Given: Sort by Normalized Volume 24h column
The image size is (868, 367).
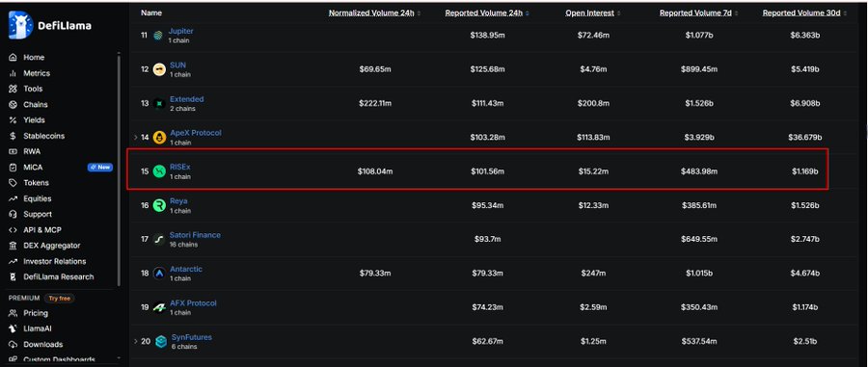Looking at the screenshot, I should (x=374, y=13).
